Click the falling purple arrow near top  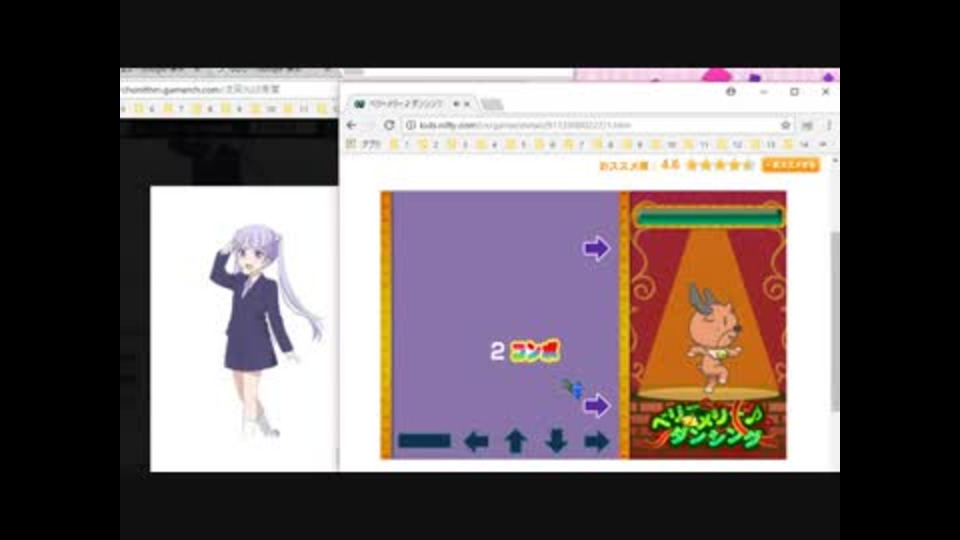(x=596, y=249)
